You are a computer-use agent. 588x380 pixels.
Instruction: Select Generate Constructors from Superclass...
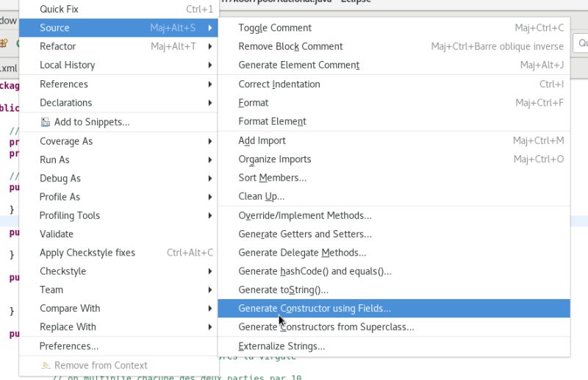pyautogui.click(x=394, y=327)
